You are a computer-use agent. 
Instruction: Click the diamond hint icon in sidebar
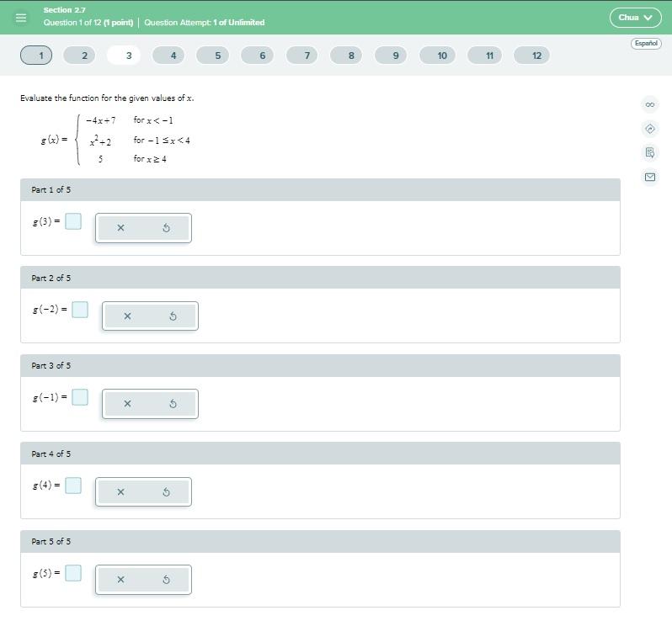(x=650, y=129)
